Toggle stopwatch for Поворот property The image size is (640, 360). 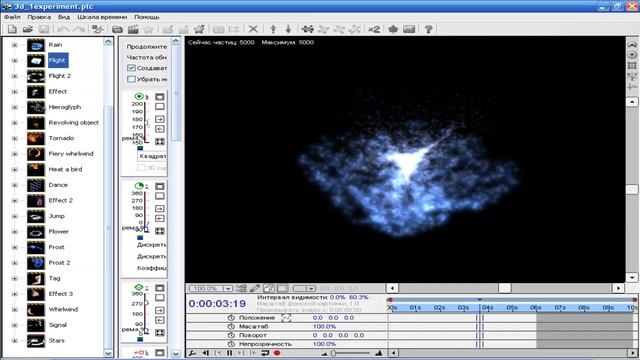coord(231,335)
